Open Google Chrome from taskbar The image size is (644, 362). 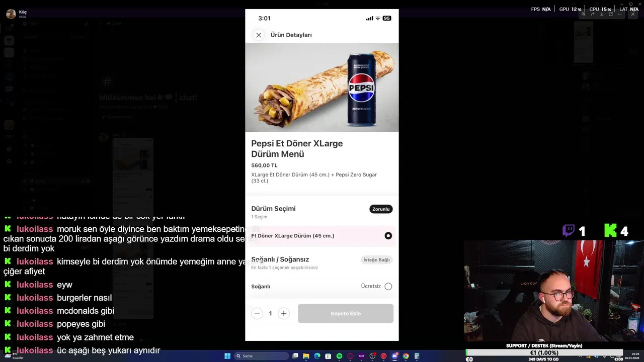coord(406,356)
